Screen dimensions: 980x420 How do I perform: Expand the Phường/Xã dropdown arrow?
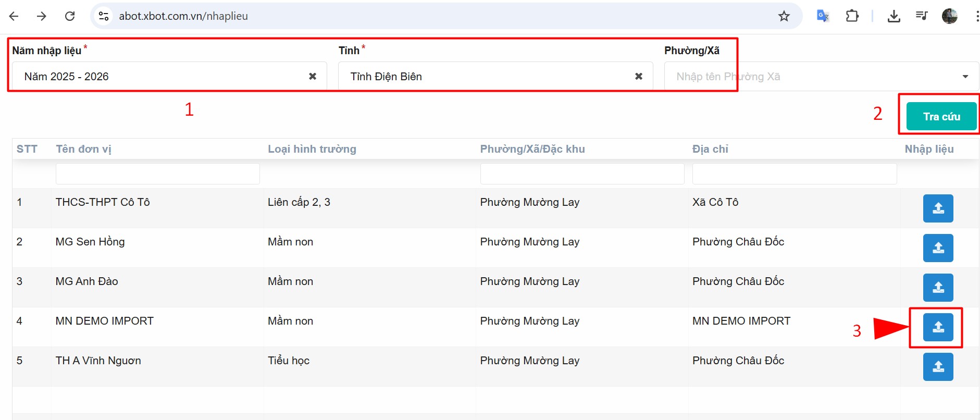click(965, 77)
